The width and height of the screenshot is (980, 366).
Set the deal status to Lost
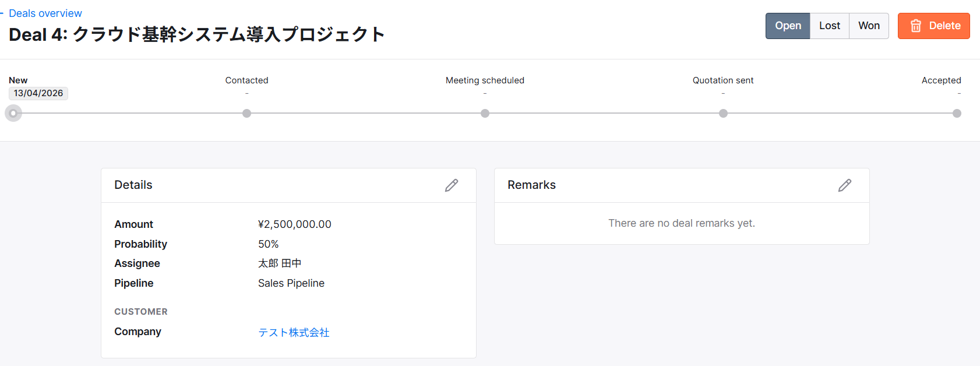[x=830, y=26]
